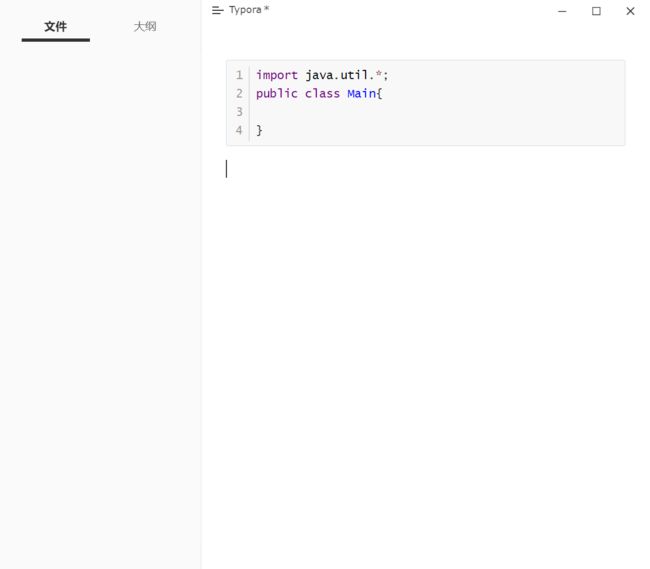650x569 pixels.
Task: Click code line 'import java.util.*;'
Action: pos(322,75)
